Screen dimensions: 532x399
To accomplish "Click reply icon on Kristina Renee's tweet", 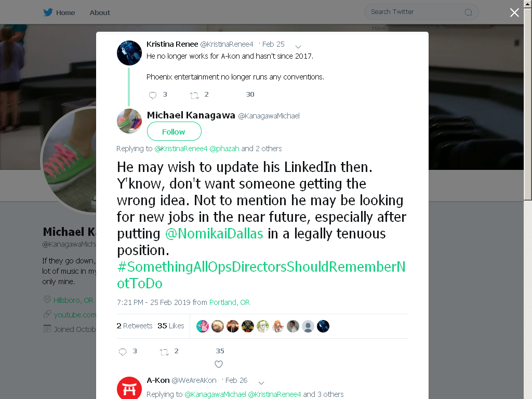I will tap(153, 96).
